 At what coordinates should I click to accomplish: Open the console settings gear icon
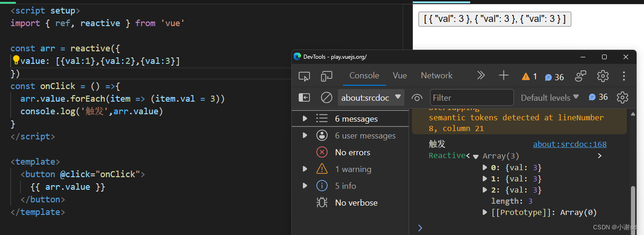[x=623, y=97]
